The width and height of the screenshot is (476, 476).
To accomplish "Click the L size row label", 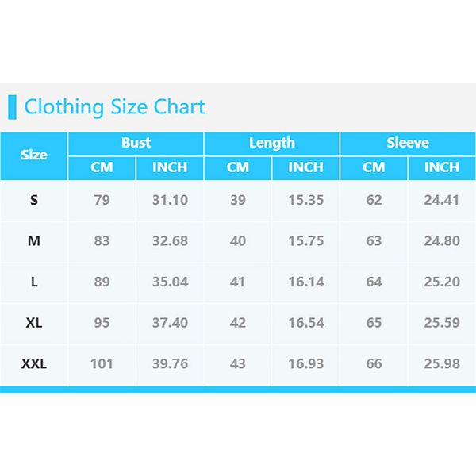I will [34, 282].
